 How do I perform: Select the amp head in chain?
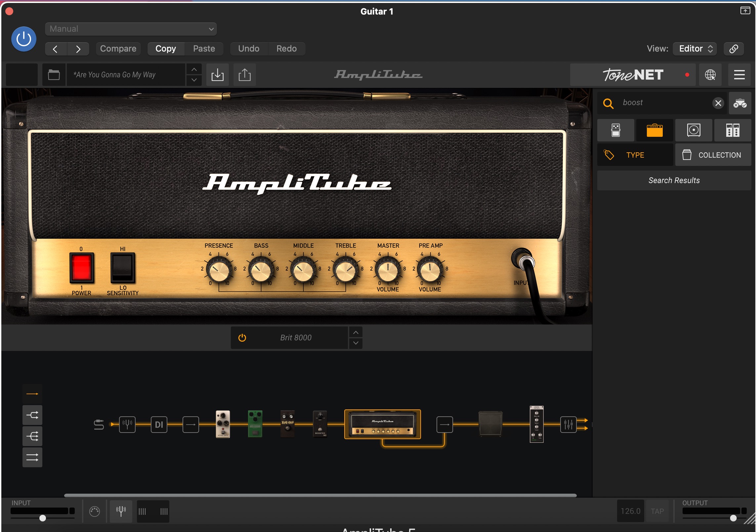[383, 424]
